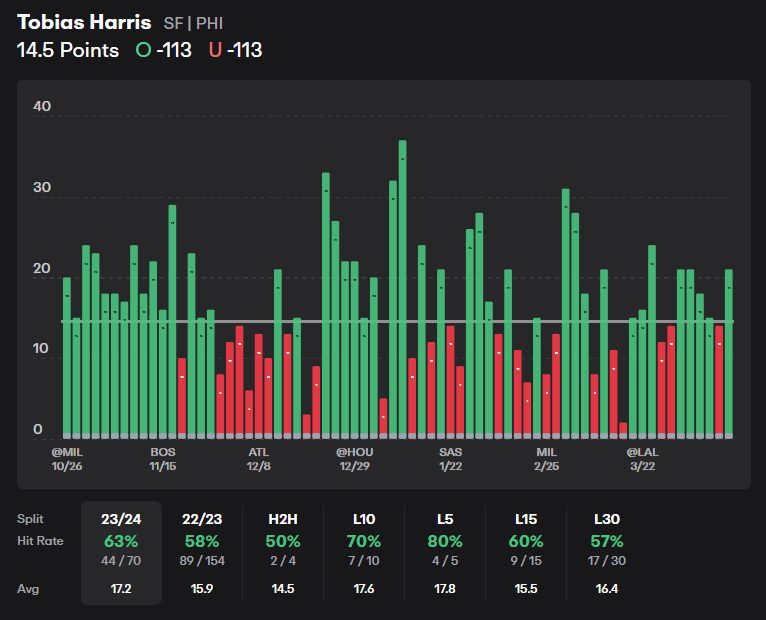This screenshot has width=766, height=620.
Task: Select the bar above @HOU 12/29 label
Action: tap(355, 350)
